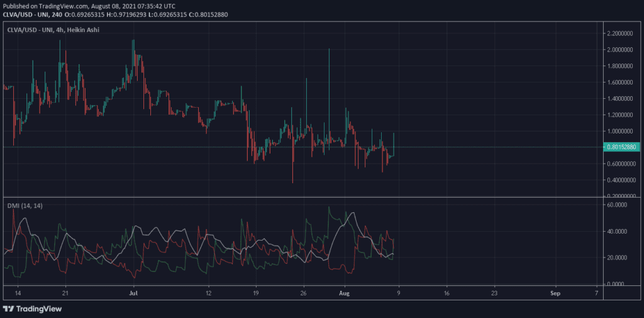Click the 19 date label on time axis

pos(256,293)
